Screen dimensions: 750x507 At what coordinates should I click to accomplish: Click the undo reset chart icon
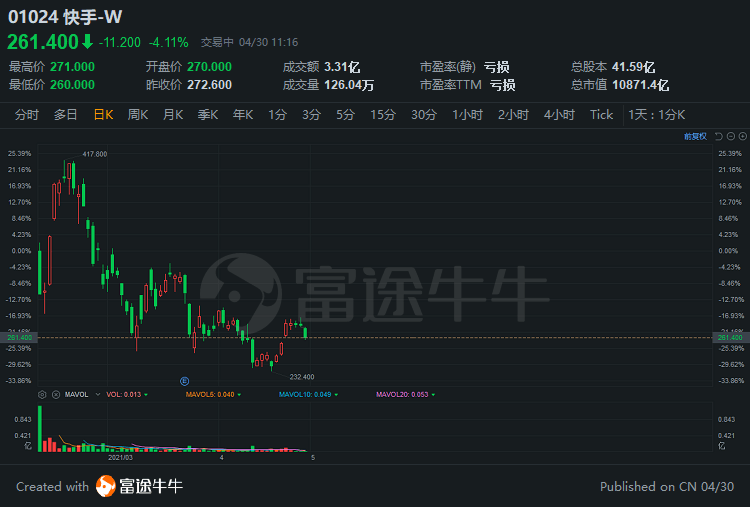[x=718, y=136]
